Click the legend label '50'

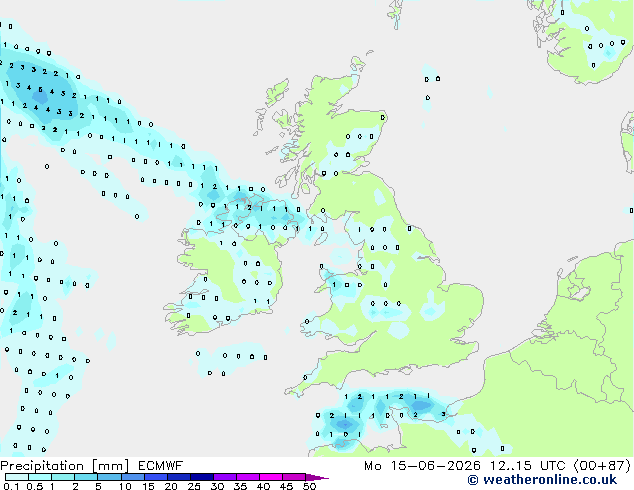[309, 486]
